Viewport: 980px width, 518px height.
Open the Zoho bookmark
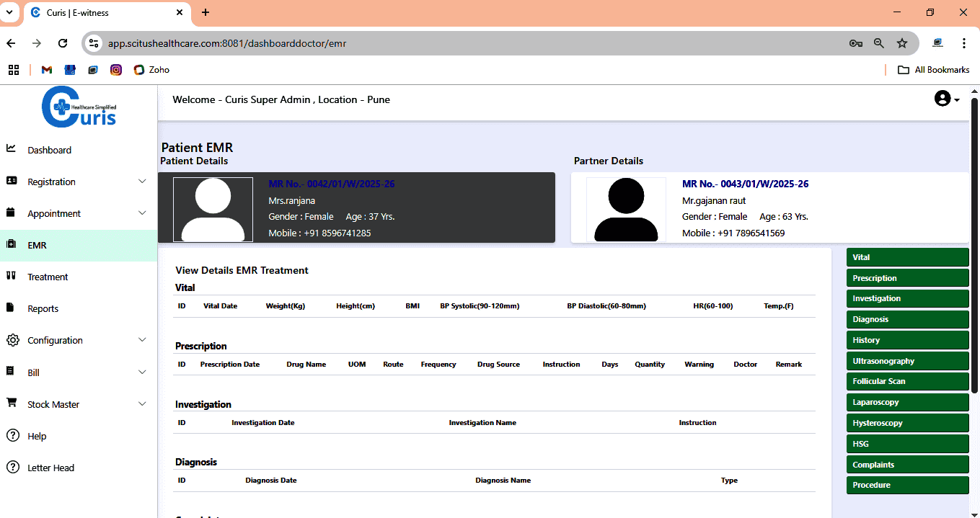click(x=151, y=70)
